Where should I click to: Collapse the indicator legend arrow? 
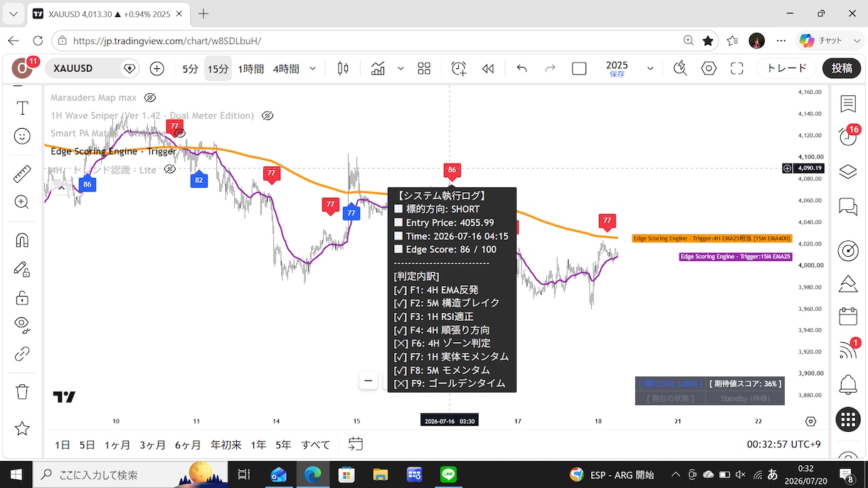(61, 188)
